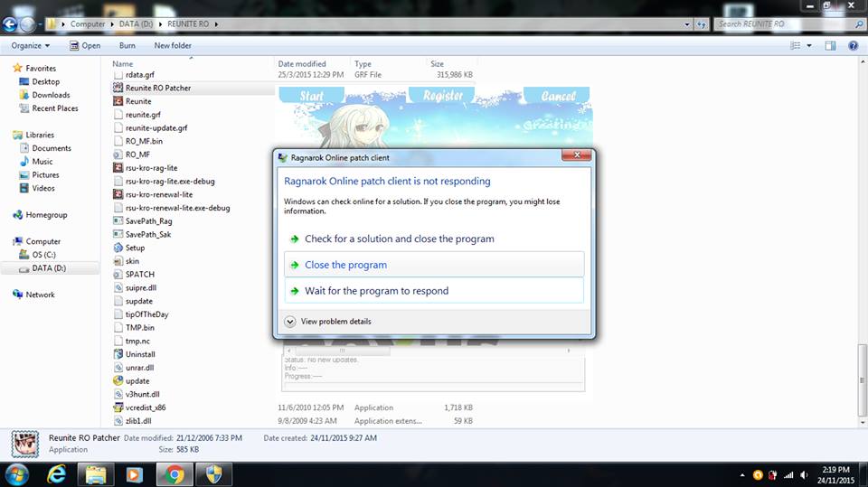Click the Explorer Back navigation arrow
The image size is (868, 487).
[x=10, y=24]
